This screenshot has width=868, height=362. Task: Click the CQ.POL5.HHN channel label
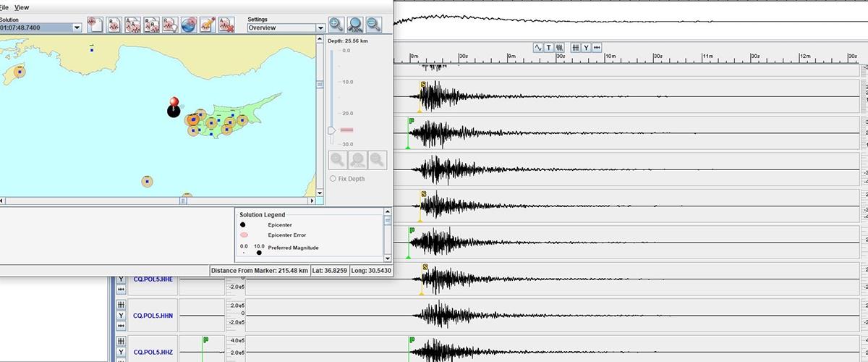pyautogui.click(x=153, y=316)
